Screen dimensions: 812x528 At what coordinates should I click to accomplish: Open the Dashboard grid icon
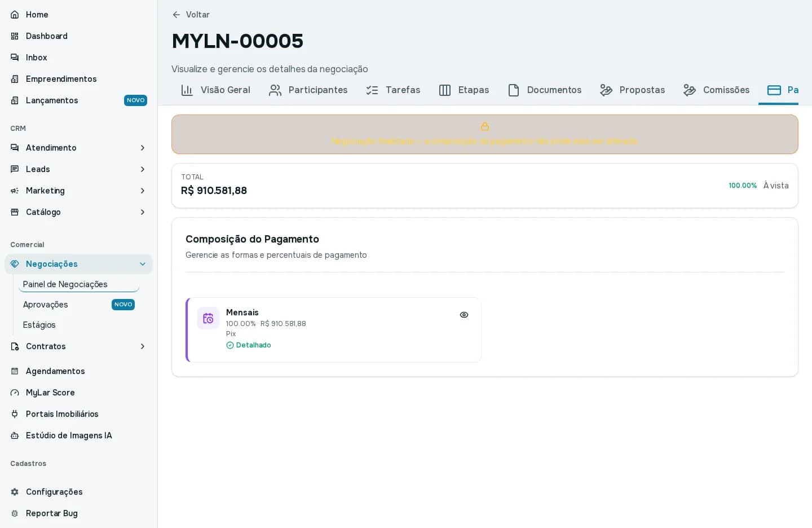tap(15, 36)
